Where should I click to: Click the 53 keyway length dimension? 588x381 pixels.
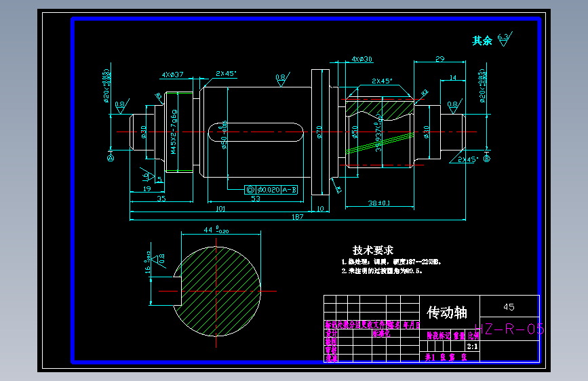pyautogui.click(x=256, y=199)
